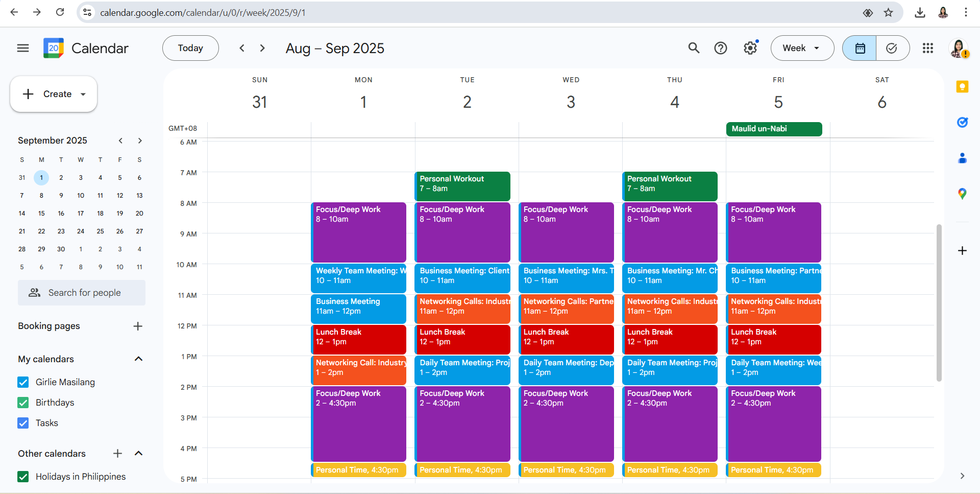
Task: Open Google Keep in side panel
Action: click(x=962, y=87)
